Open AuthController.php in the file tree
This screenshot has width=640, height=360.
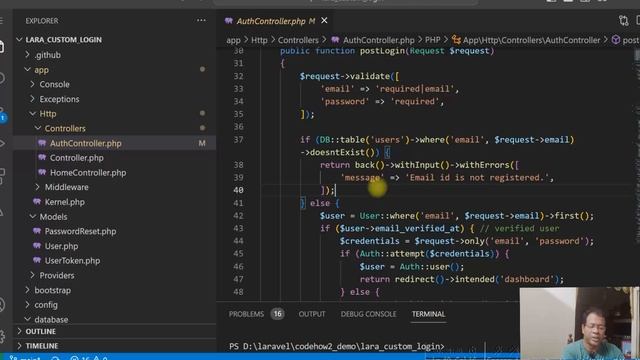click(x=86, y=143)
